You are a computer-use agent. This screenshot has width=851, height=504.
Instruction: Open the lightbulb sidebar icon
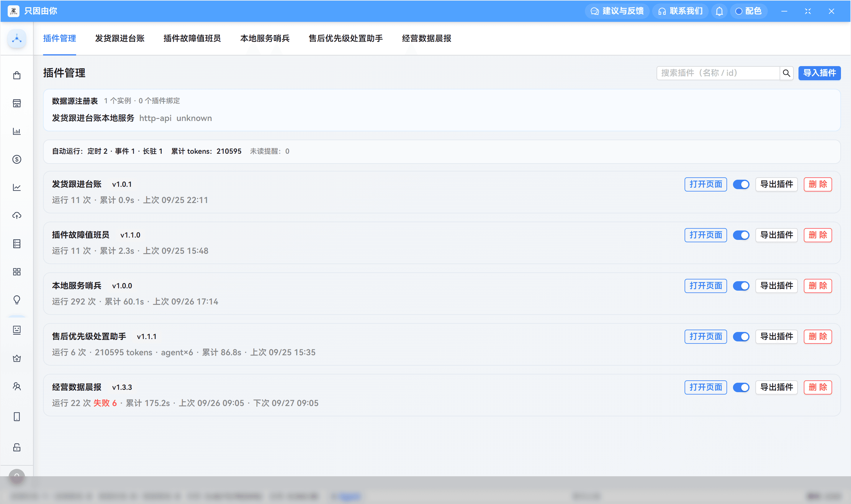tap(17, 300)
